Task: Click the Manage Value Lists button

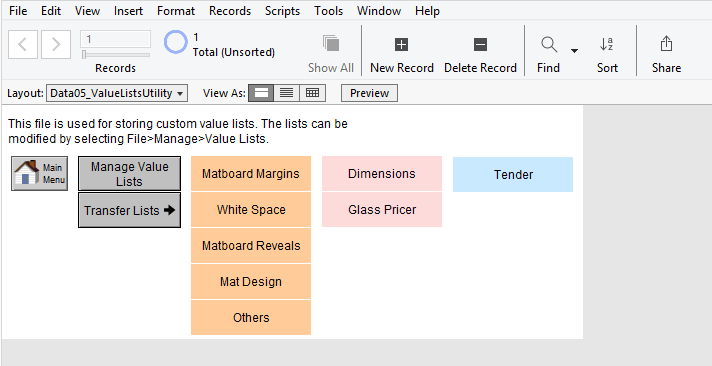Action: pos(129,173)
